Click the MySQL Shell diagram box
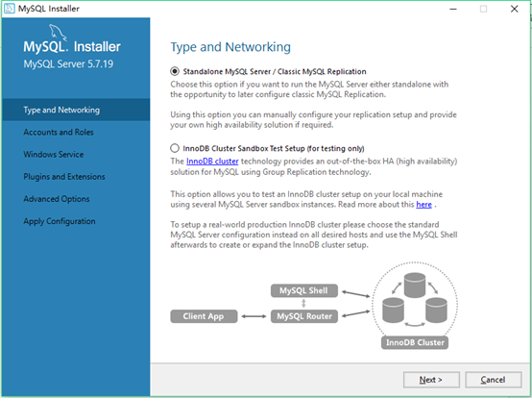The width and height of the screenshot is (532, 398). point(304,290)
